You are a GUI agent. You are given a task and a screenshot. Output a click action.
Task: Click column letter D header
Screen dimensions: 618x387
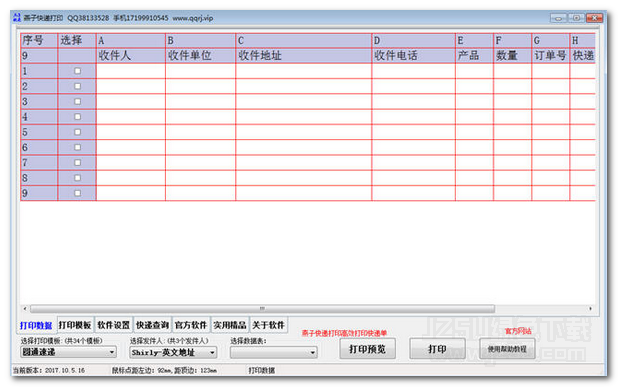point(413,41)
